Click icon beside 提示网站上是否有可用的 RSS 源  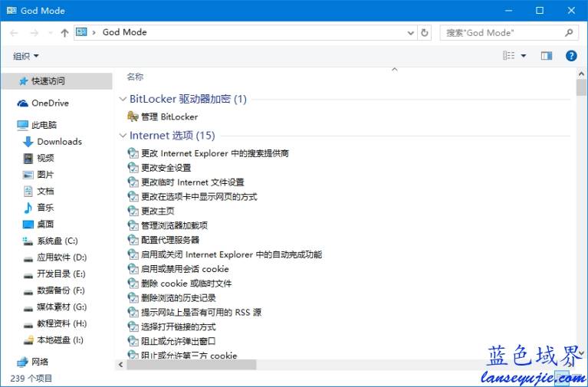[x=133, y=312]
